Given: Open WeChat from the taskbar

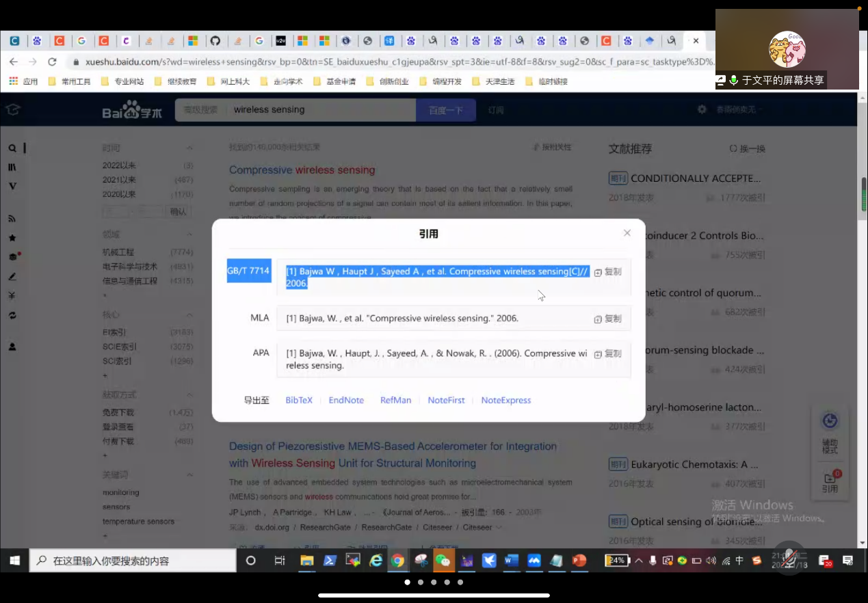Looking at the screenshot, I should click(443, 561).
